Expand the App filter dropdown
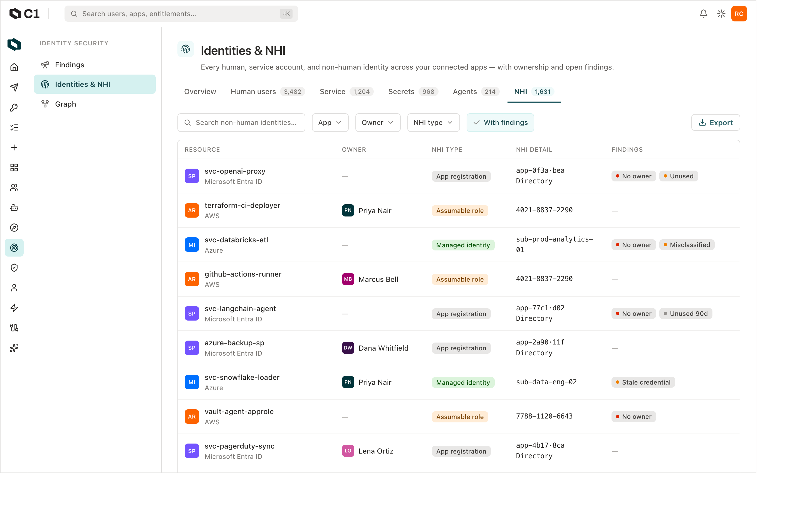 click(330, 122)
